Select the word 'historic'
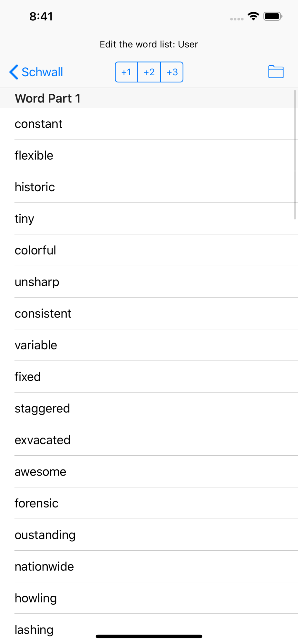Image resolution: width=298 pixels, height=644 pixels. tap(149, 187)
